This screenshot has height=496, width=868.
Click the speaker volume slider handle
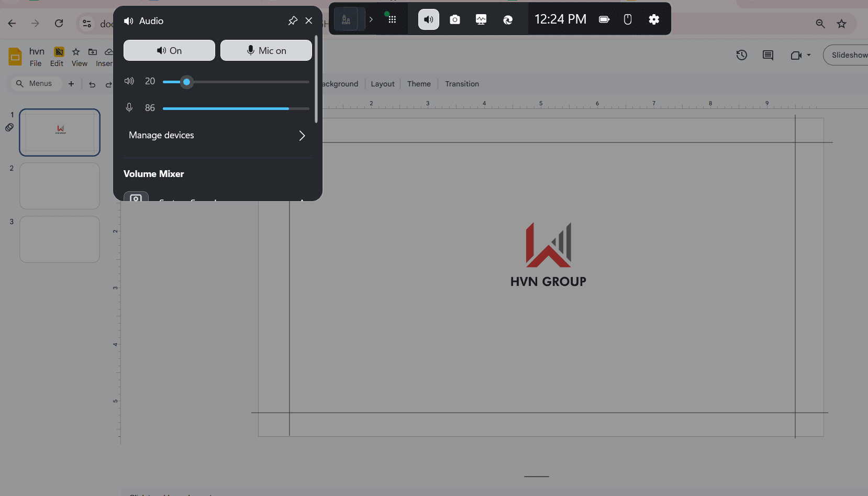pyautogui.click(x=186, y=82)
